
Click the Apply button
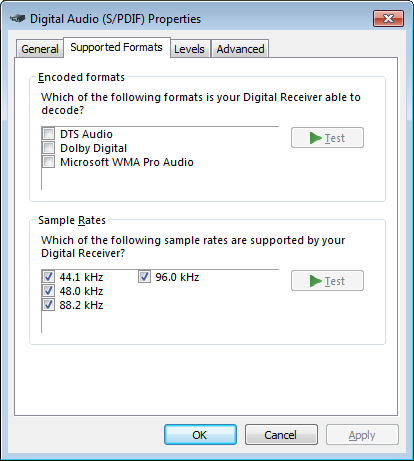click(x=362, y=435)
